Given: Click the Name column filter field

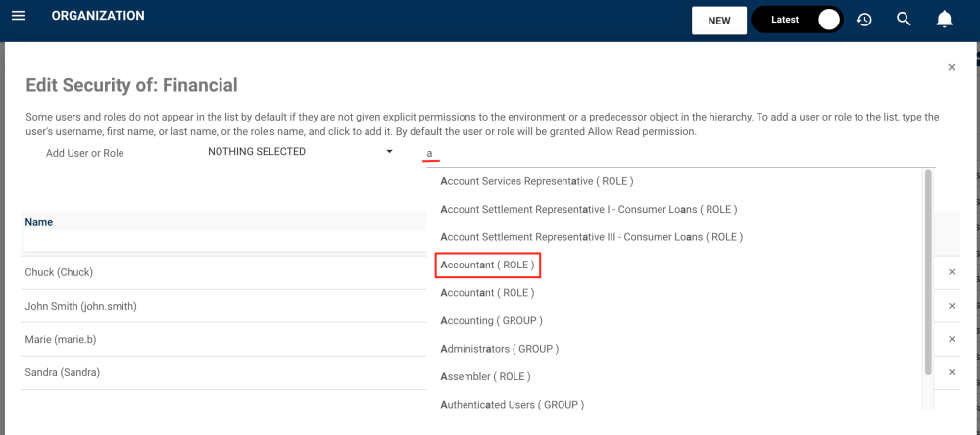Looking at the screenshot, I should coord(223,241).
